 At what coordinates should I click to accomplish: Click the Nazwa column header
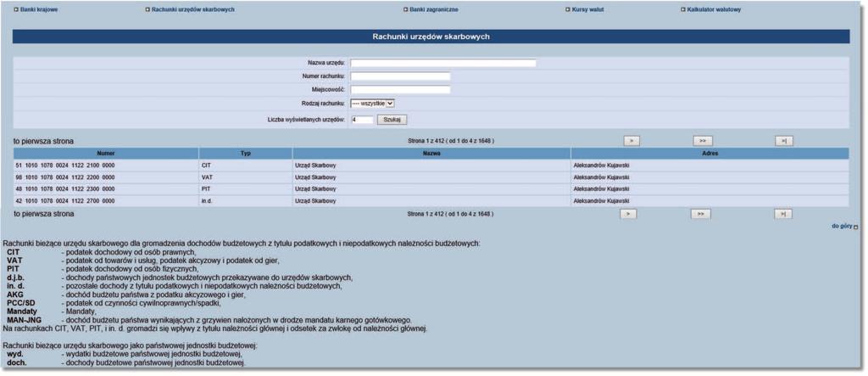pyautogui.click(x=431, y=154)
